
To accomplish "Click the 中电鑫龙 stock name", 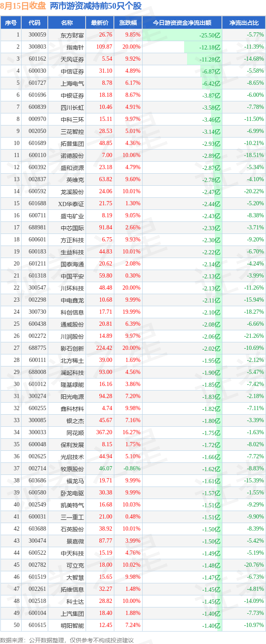I will pyautogui.click(x=72, y=300).
